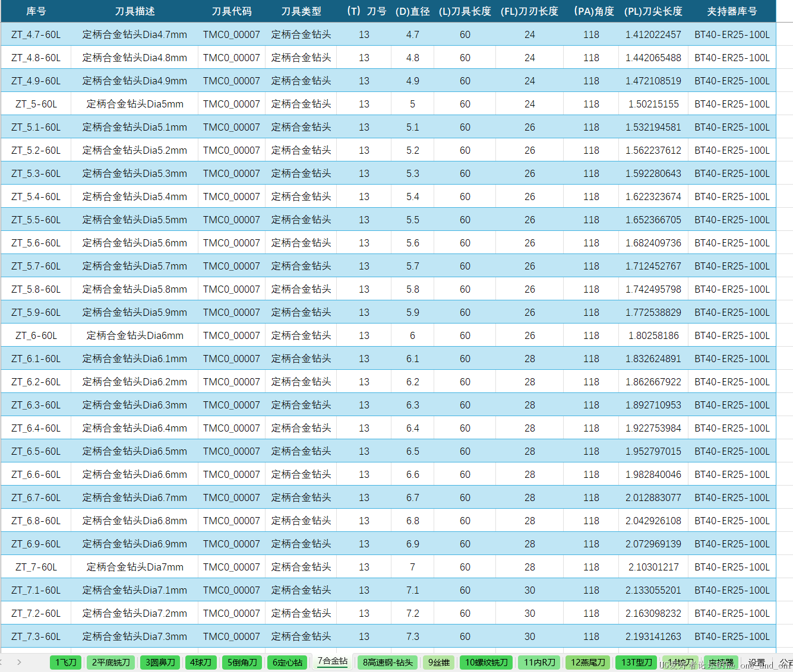Select tip length value 1.80258186
The width and height of the screenshot is (793, 672).
coord(653,335)
